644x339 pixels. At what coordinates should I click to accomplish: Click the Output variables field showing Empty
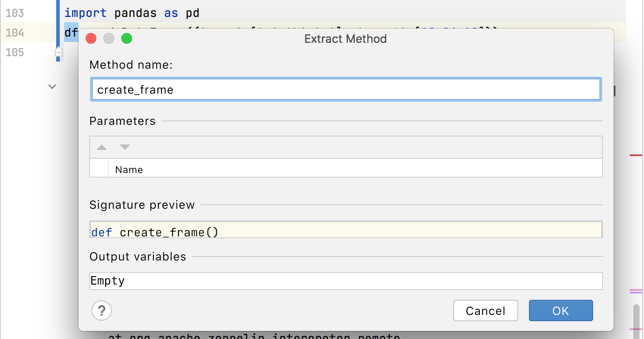[346, 281]
